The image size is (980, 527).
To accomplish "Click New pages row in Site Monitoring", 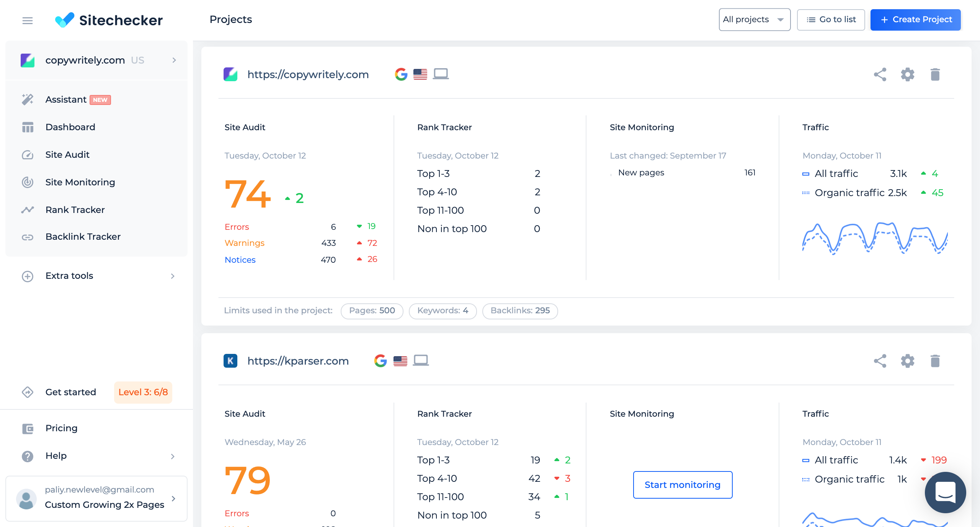I will click(x=683, y=173).
